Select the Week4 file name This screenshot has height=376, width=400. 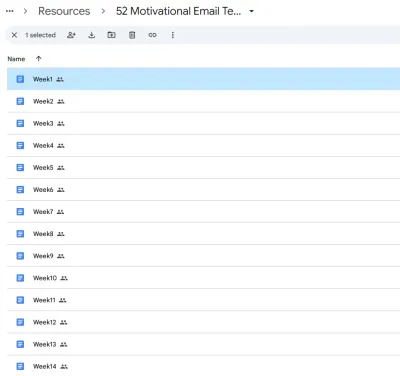click(43, 145)
